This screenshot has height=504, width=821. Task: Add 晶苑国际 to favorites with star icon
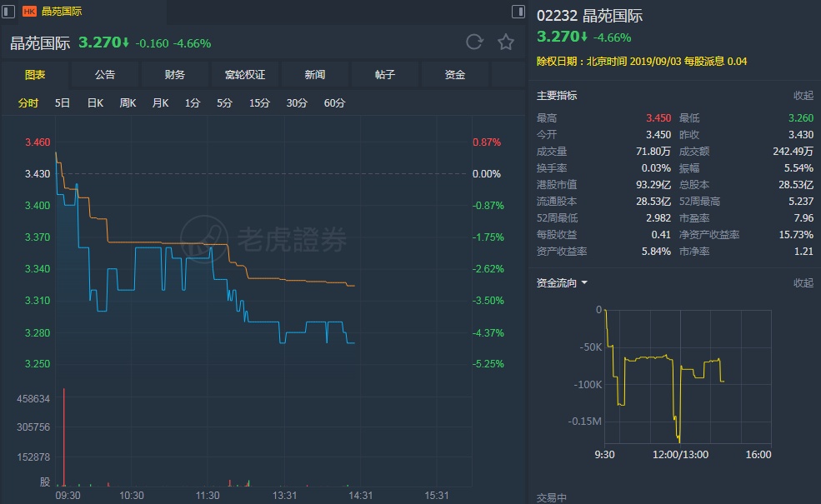click(x=505, y=42)
